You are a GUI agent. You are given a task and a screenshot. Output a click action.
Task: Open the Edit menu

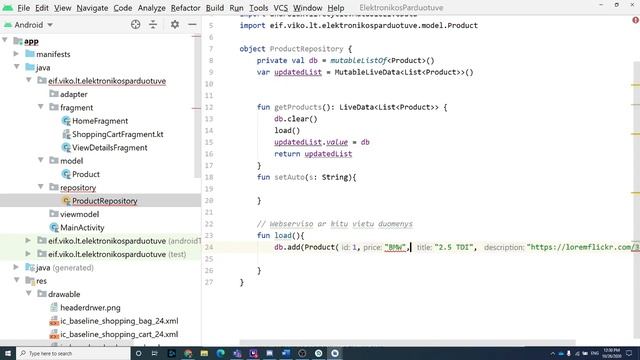coord(42,8)
